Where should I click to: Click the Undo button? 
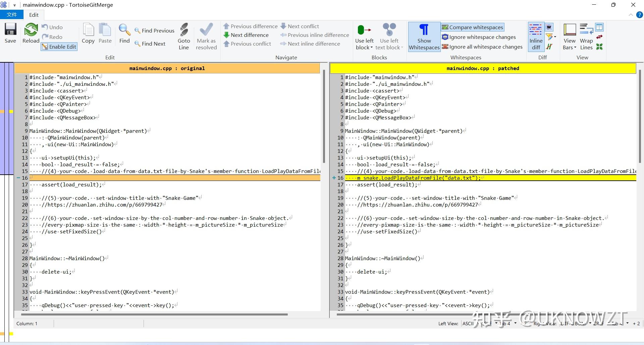pos(53,27)
